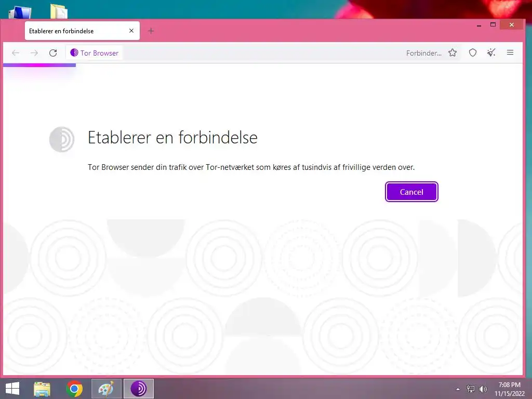Open a new tab with the plus button
The width and height of the screenshot is (532, 399).
[x=151, y=31]
